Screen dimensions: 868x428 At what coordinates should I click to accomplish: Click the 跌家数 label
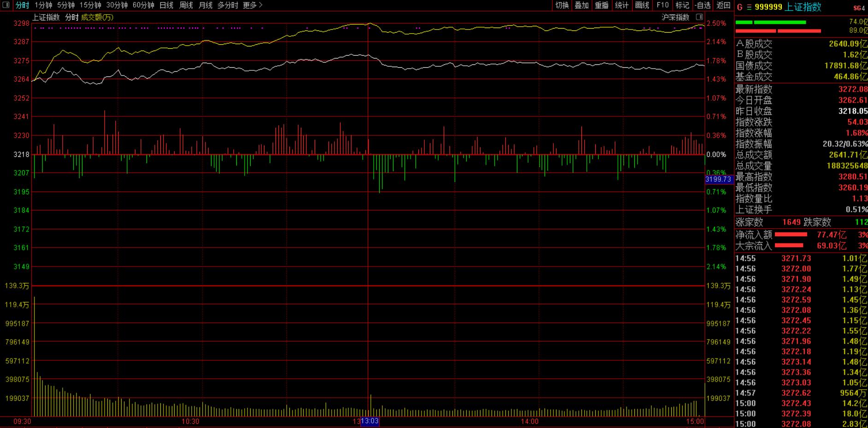[817, 222]
